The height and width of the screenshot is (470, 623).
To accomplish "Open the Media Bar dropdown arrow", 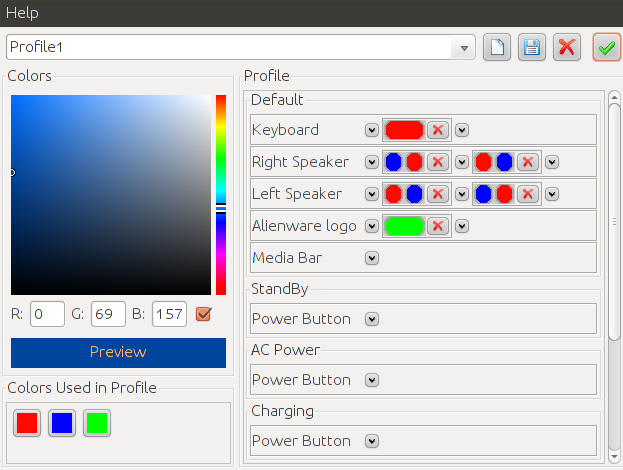I will 372,258.
